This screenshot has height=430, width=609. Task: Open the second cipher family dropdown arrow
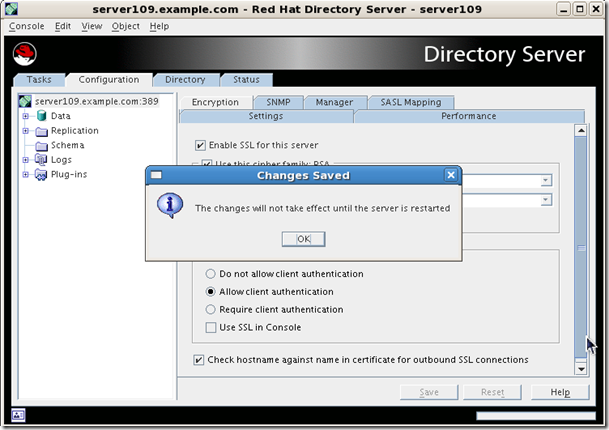546,200
